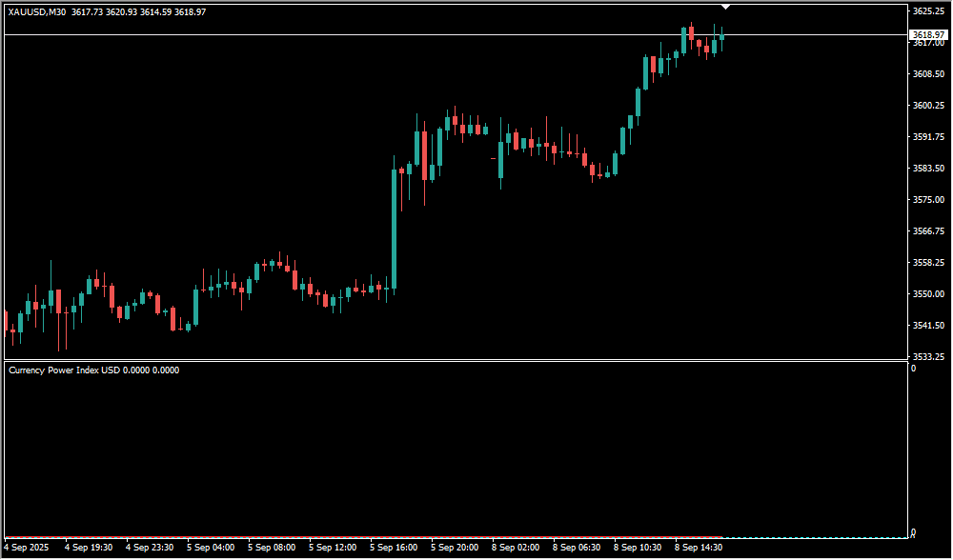Click the large green breakout candle body
This screenshot has height=560, width=953.
tap(394, 229)
